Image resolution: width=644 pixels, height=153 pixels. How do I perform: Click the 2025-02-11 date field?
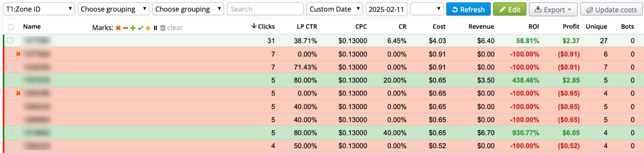pos(386,9)
